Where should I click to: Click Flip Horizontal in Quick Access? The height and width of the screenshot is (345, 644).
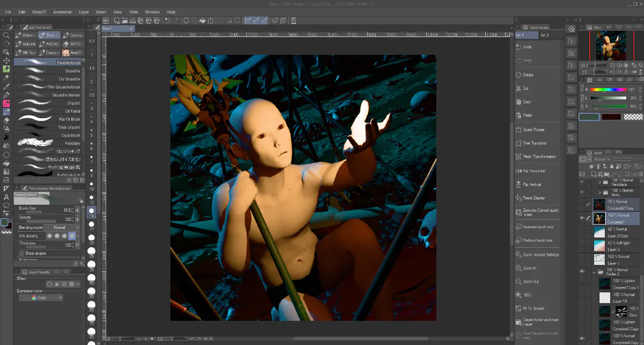(533, 171)
